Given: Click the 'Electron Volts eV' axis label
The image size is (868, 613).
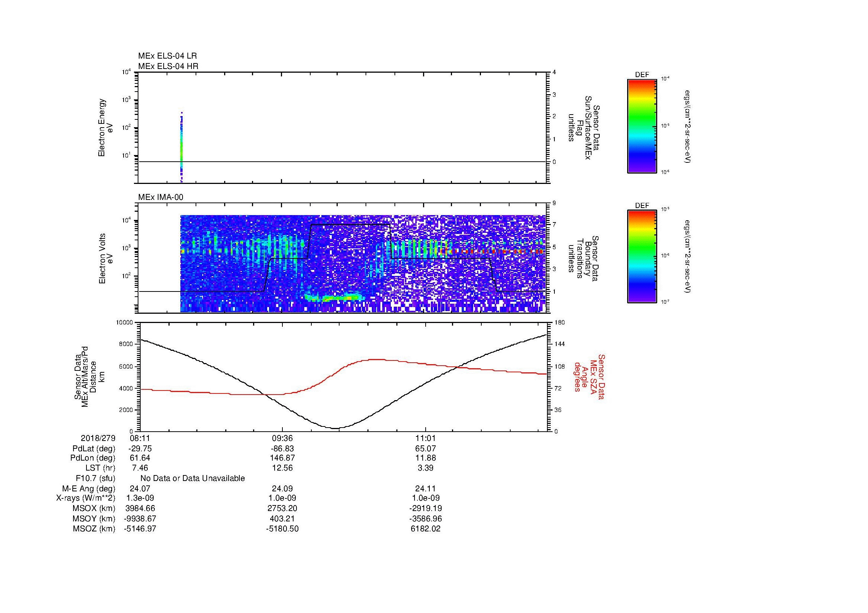Looking at the screenshot, I should coord(105,258).
